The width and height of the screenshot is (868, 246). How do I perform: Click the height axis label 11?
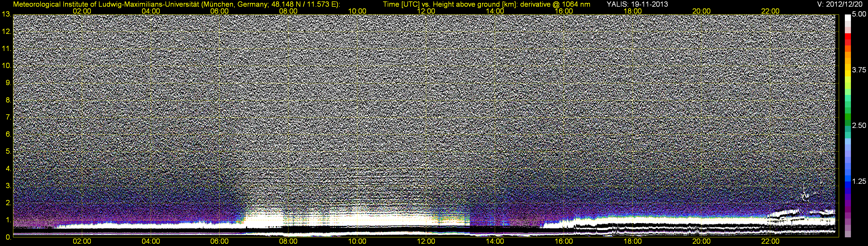coord(6,49)
